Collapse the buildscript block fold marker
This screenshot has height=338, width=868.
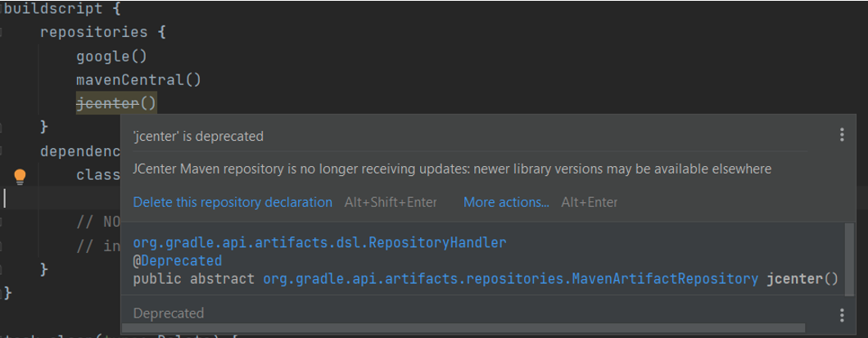point(3,8)
